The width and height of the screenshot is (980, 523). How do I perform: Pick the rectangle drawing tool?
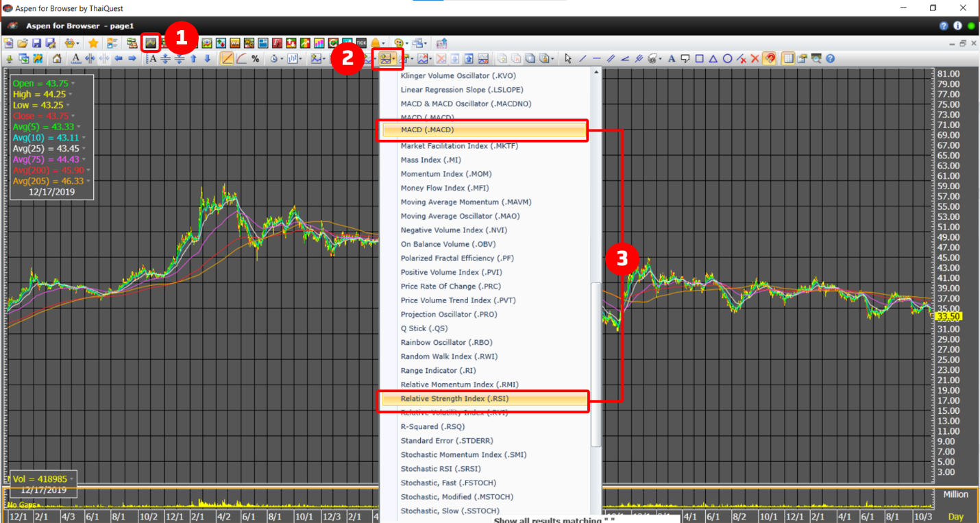point(700,59)
